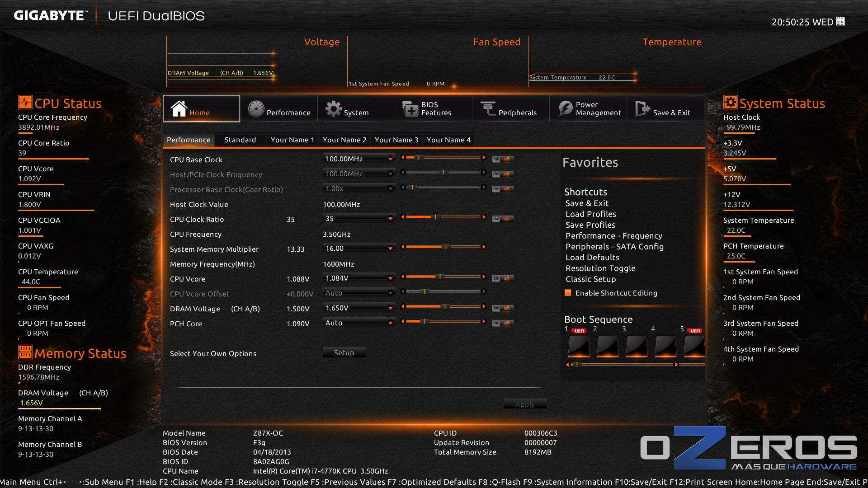The width and height of the screenshot is (868, 488).
Task: Open the CPU Base Clock 100.00MHz dropdown
Action: (359, 159)
